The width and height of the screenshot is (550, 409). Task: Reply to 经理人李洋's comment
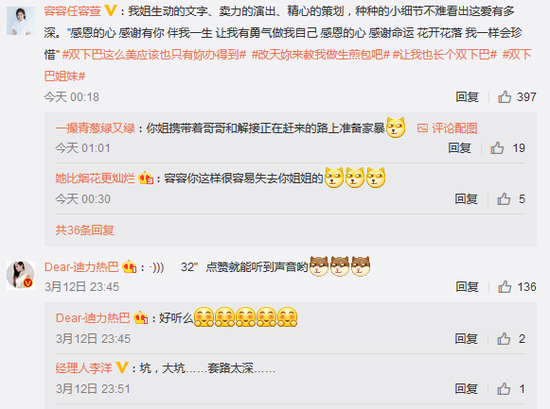466,389
